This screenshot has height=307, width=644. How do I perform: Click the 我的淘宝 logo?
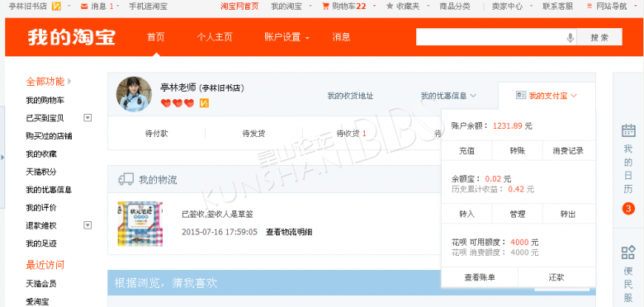(x=72, y=37)
